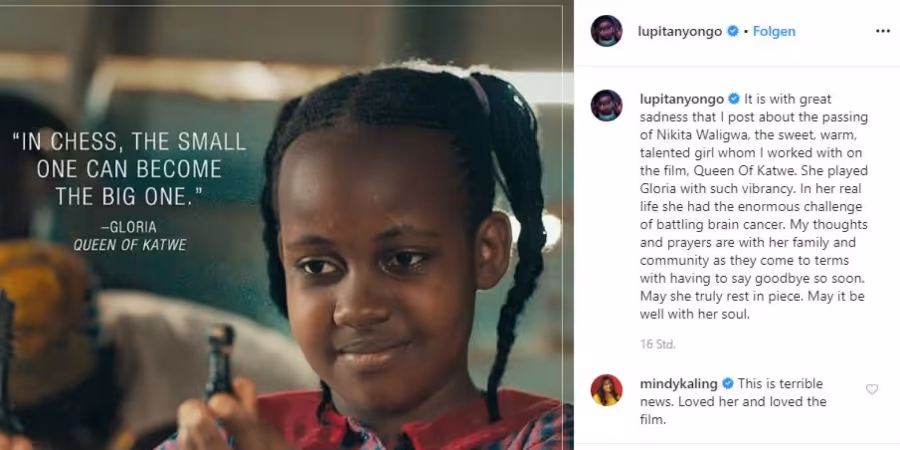The width and height of the screenshot is (900, 450).
Task: Click the verified badge beside header username
Action: pos(733,32)
